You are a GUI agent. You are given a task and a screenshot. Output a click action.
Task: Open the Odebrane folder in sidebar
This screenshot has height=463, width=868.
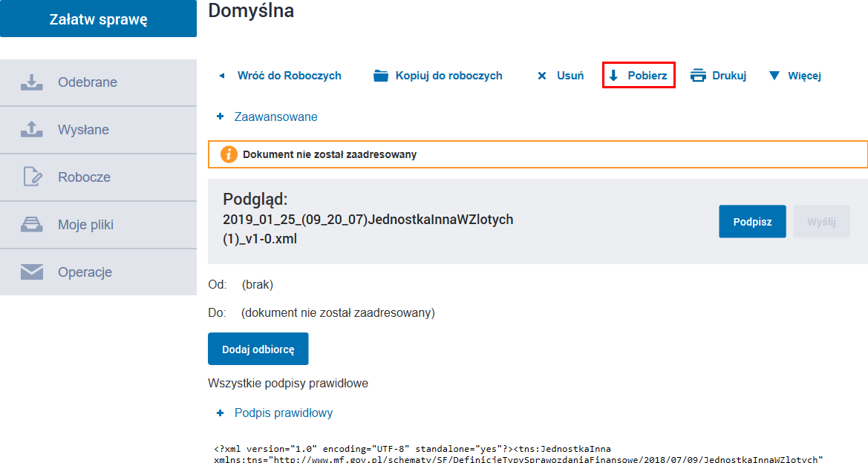tap(88, 82)
